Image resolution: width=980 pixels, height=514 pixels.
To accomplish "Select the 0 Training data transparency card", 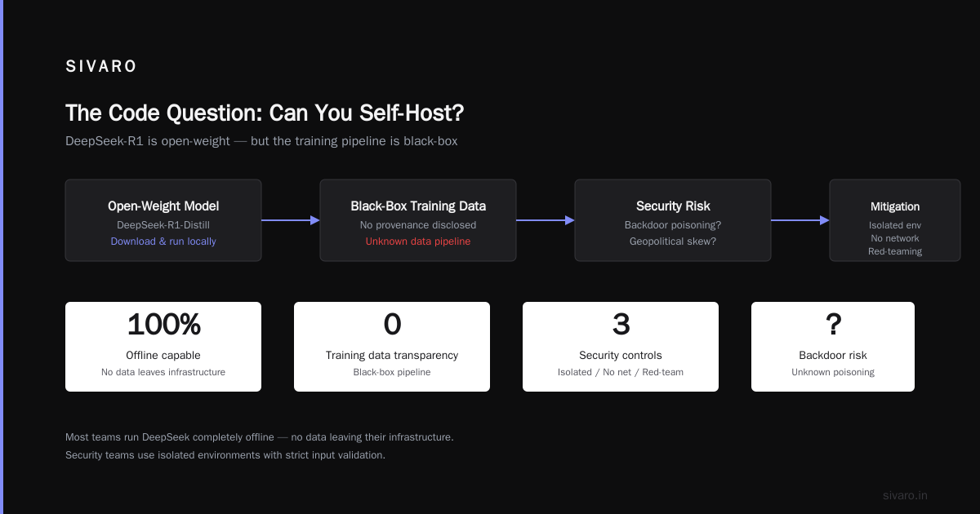I will pos(392,347).
